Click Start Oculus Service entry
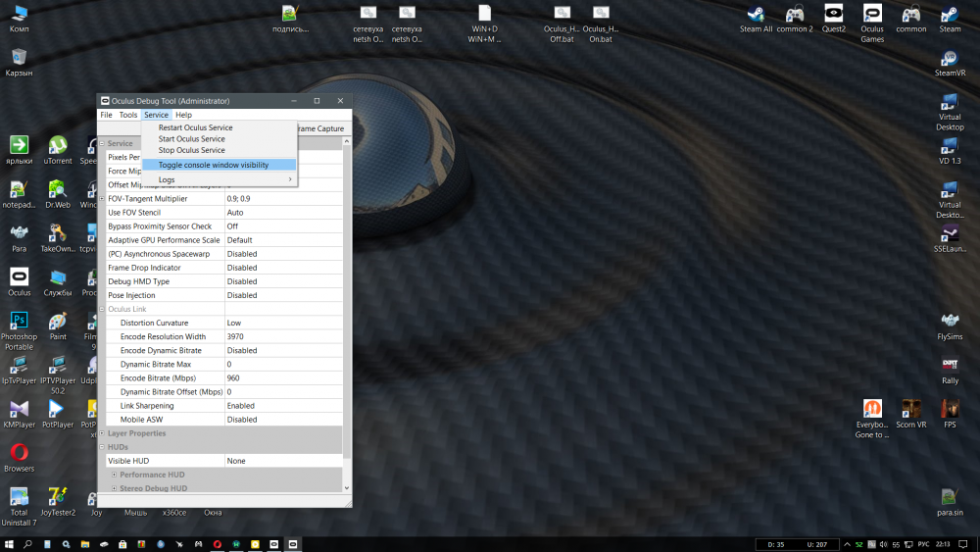 coord(192,139)
